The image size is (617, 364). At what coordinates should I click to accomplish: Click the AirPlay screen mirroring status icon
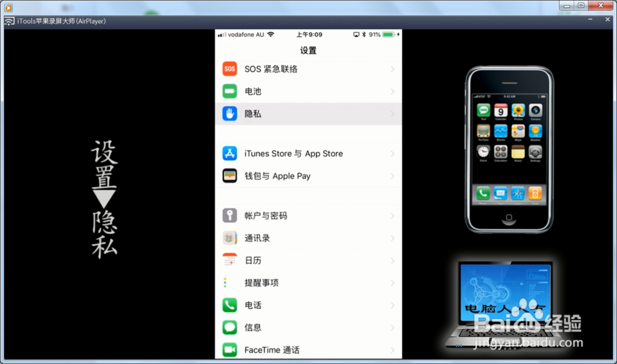356,35
